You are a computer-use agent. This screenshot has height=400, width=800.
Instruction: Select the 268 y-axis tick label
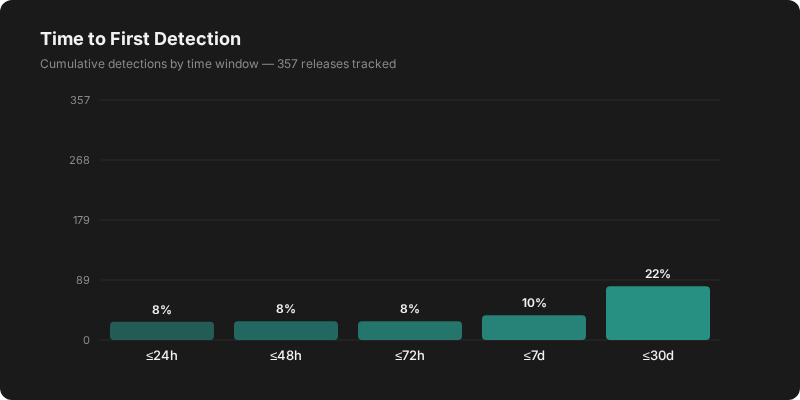81,160
